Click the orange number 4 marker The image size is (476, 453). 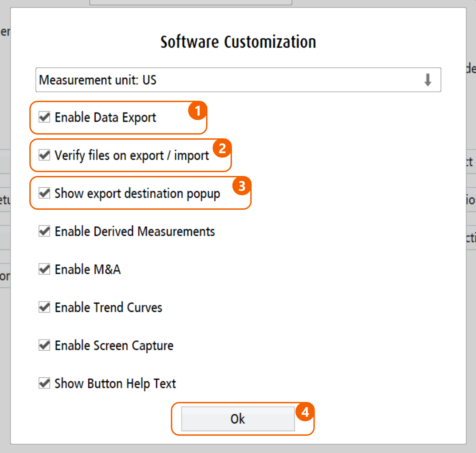[305, 412]
